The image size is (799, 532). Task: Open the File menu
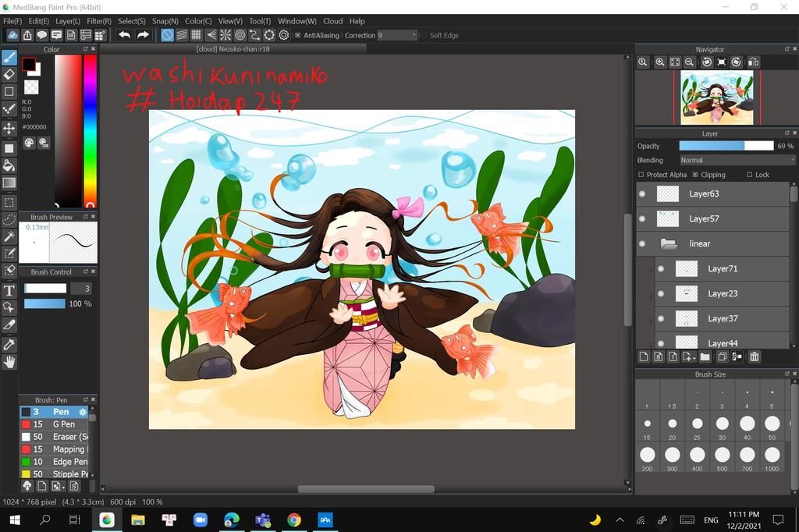coord(12,21)
